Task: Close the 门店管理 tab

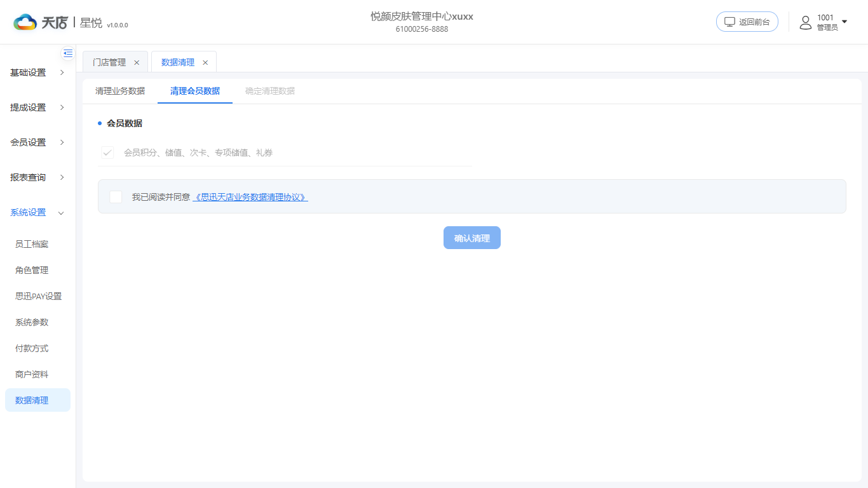Action: coord(137,62)
